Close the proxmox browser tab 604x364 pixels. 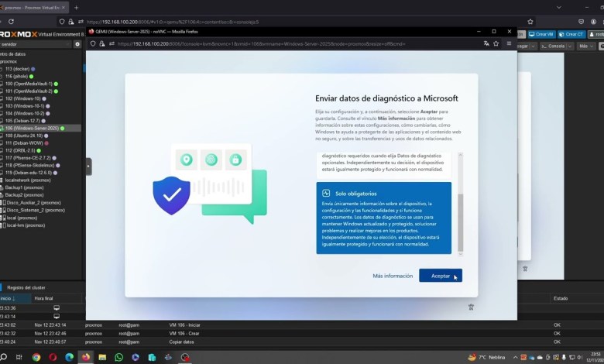pos(63,7)
